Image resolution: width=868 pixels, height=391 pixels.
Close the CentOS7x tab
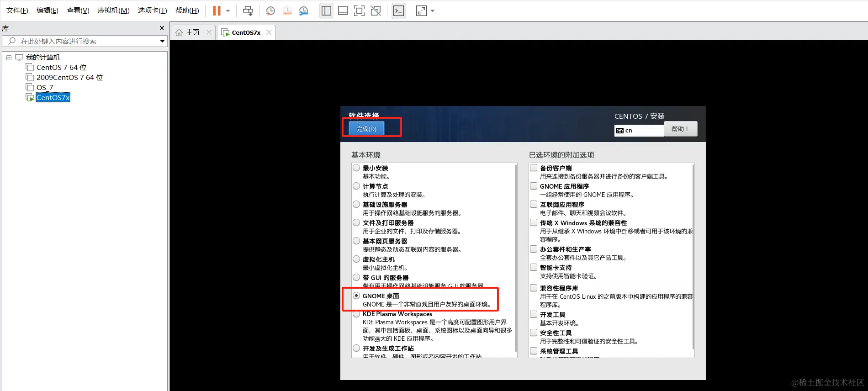coord(269,32)
